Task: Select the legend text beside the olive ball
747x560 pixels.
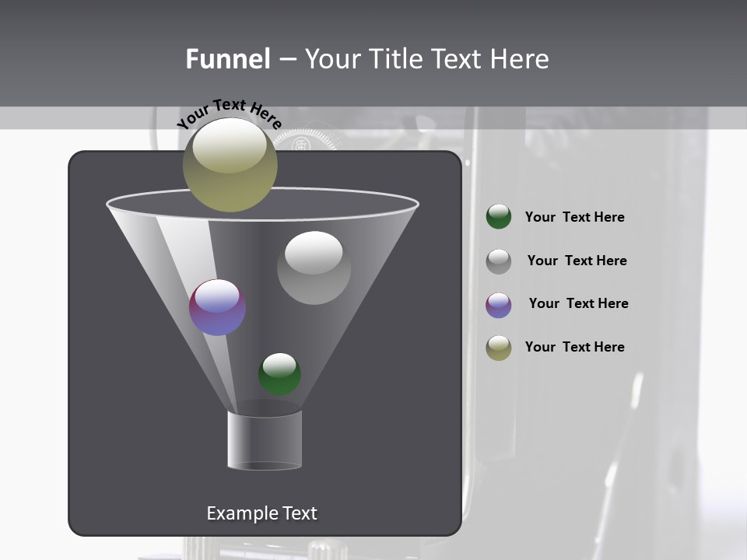Action: [574, 347]
